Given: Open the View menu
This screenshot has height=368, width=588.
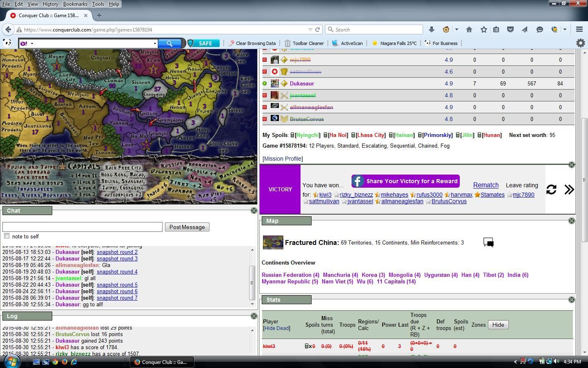Looking at the screenshot, I should 33,4.
